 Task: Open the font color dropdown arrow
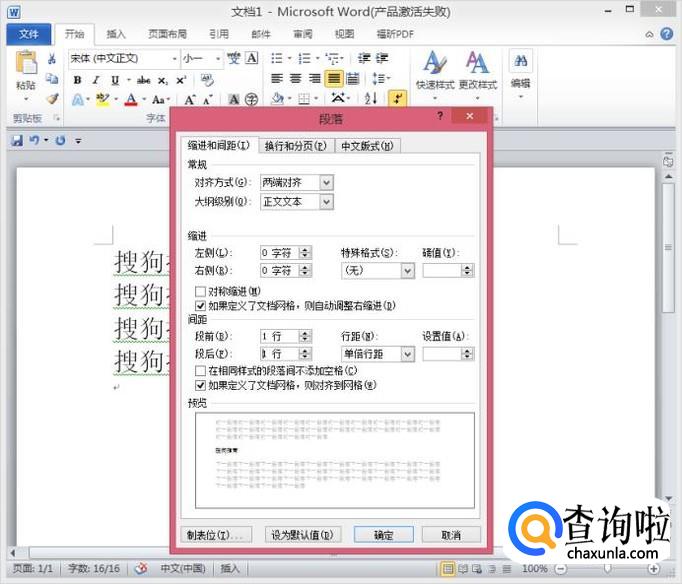(x=144, y=100)
